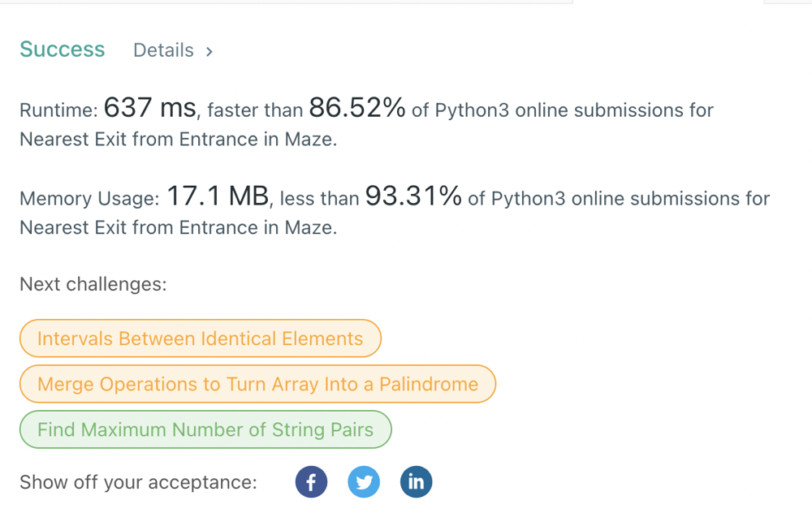Click the green Success status text
The image size is (812, 526).
point(63,50)
